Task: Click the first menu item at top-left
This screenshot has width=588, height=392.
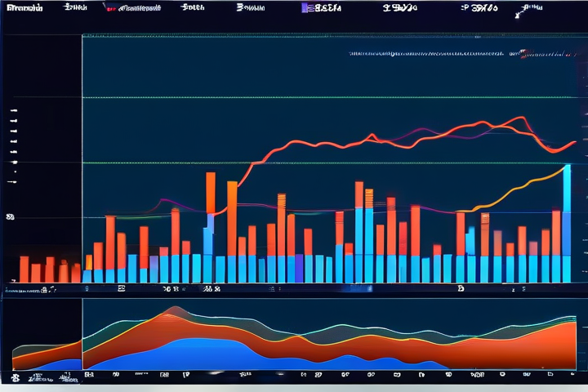Action: [22, 7]
